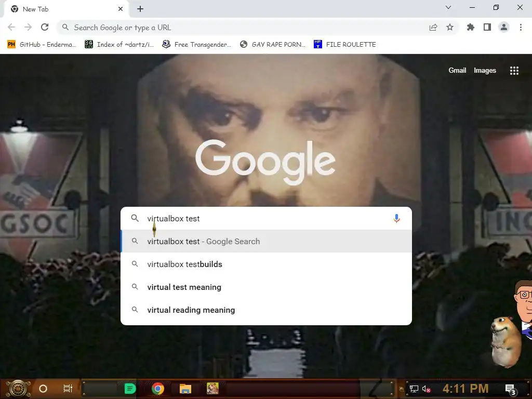This screenshot has height=399, width=532.
Task: Click the search box magnifier icon
Action: pyautogui.click(x=135, y=218)
